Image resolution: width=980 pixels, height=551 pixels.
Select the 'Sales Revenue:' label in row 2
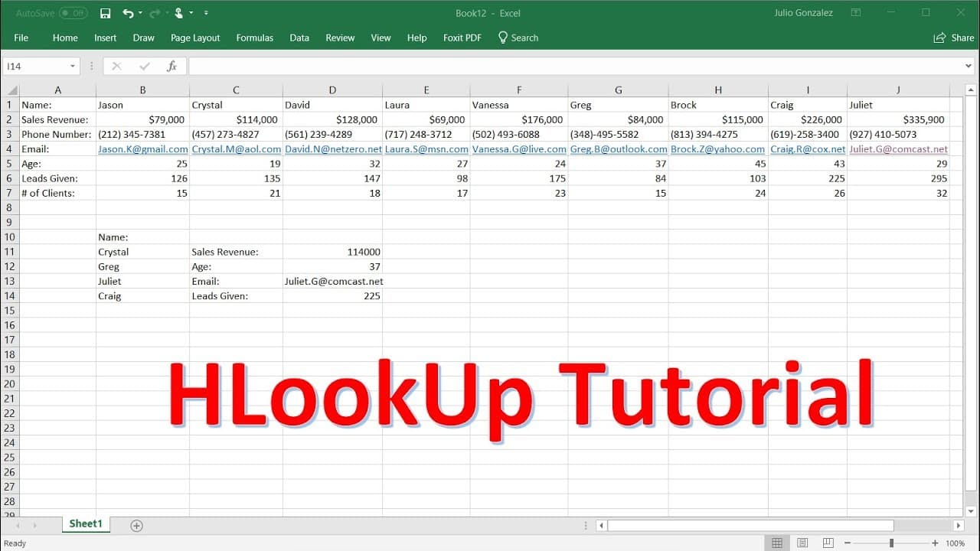tap(57, 120)
